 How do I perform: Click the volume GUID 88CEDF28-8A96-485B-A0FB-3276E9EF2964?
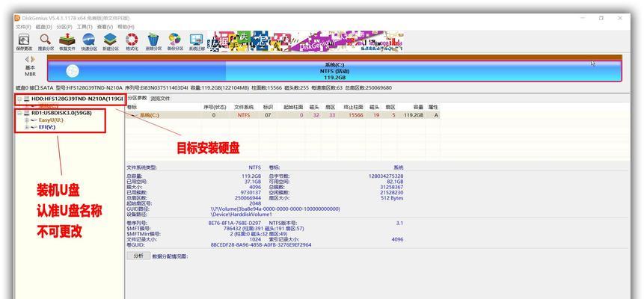coord(261,244)
